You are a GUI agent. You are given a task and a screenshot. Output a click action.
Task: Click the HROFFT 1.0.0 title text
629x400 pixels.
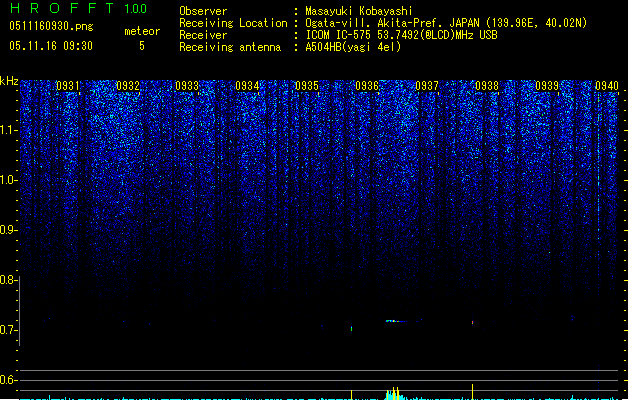click(x=79, y=8)
